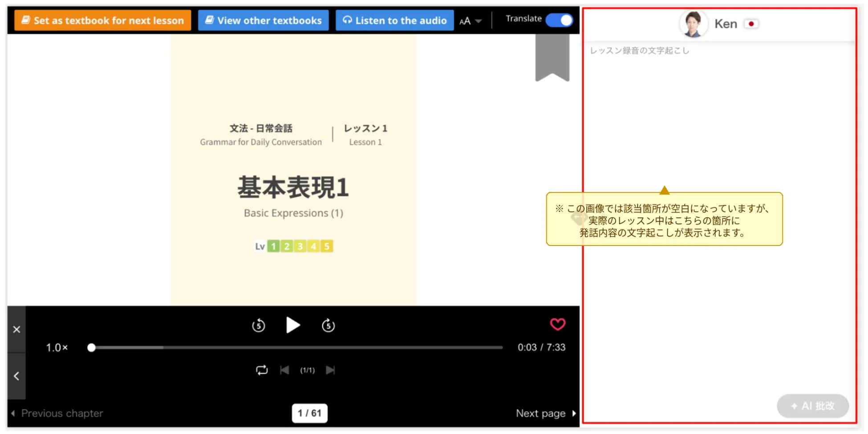The height and width of the screenshot is (434, 868).
Task: Select level 2 badge
Action: click(287, 246)
